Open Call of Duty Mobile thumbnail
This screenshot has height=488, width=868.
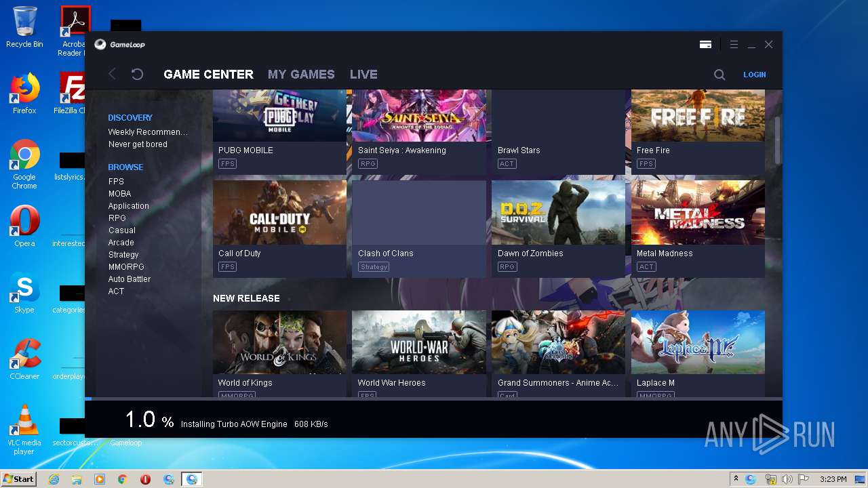coord(279,212)
